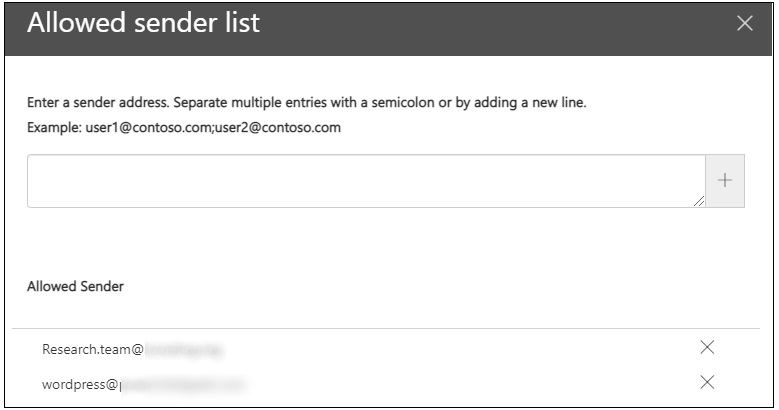Close the Allowed sender list dialog
This screenshot has width=779, height=410.
point(744,24)
